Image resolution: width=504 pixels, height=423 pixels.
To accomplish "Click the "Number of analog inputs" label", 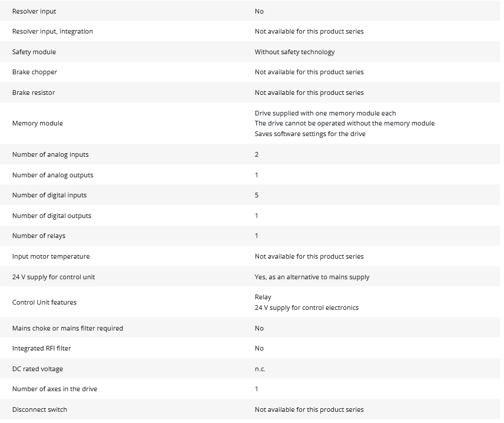I will click(50, 154).
